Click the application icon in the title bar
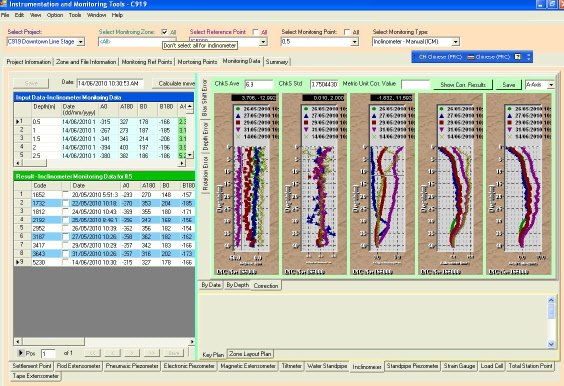Screen dimensions: 564x386 (x=3, y=4)
